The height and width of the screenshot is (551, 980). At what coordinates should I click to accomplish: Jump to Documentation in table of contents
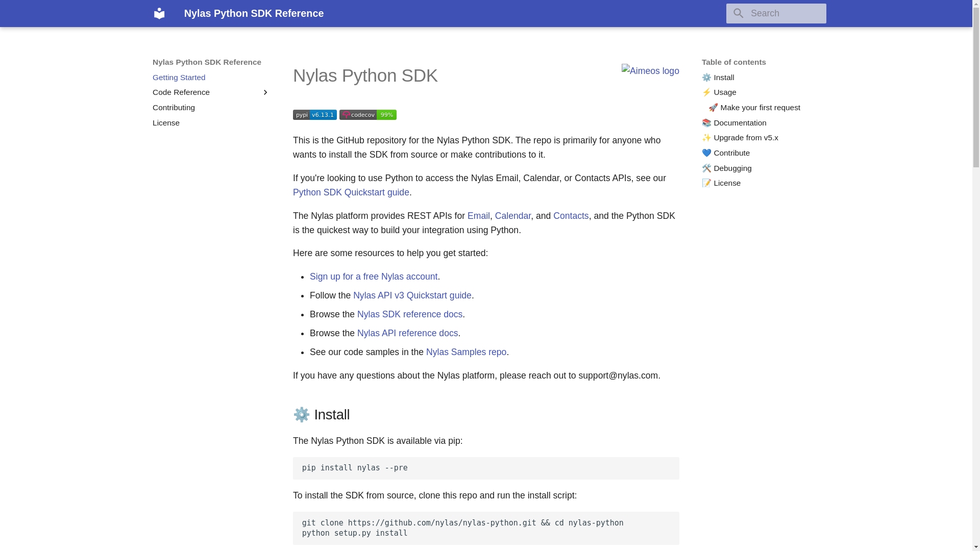pos(733,123)
